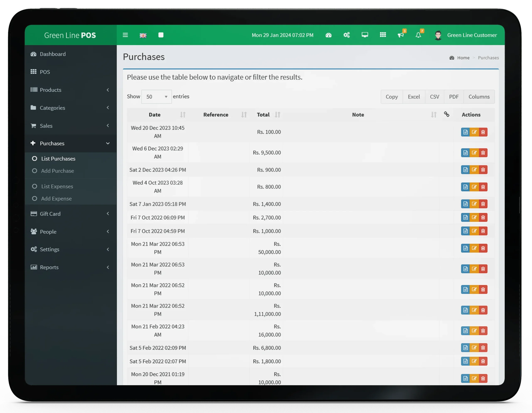
Task: Edit the Rs. 900.00 purchase
Action: 474,170
